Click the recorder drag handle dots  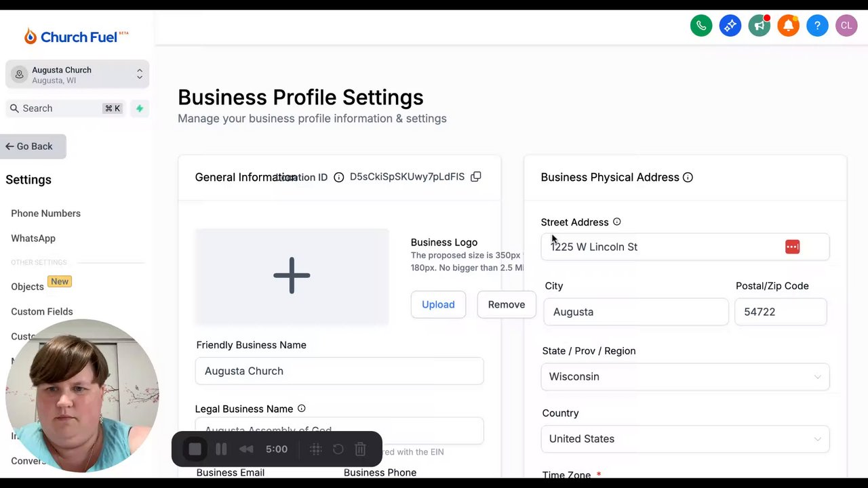[x=315, y=449]
